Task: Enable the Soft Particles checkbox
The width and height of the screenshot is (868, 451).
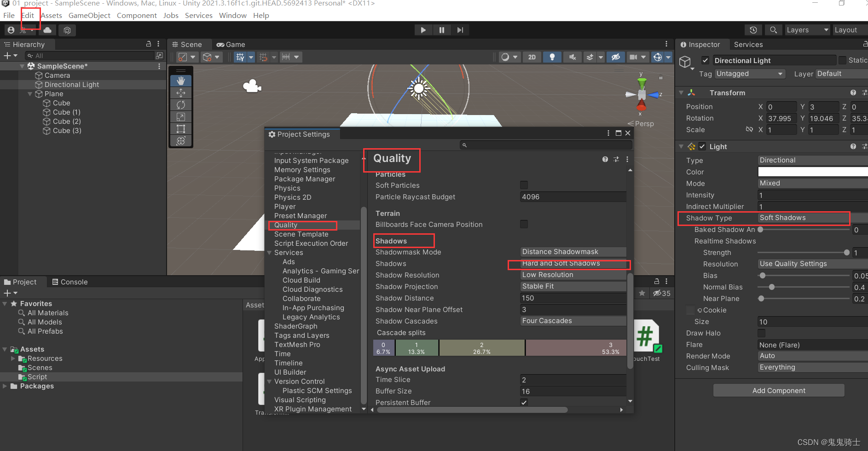Action: pos(524,185)
